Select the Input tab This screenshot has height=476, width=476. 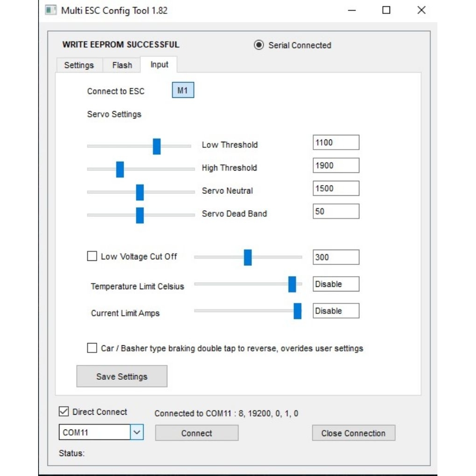(159, 65)
